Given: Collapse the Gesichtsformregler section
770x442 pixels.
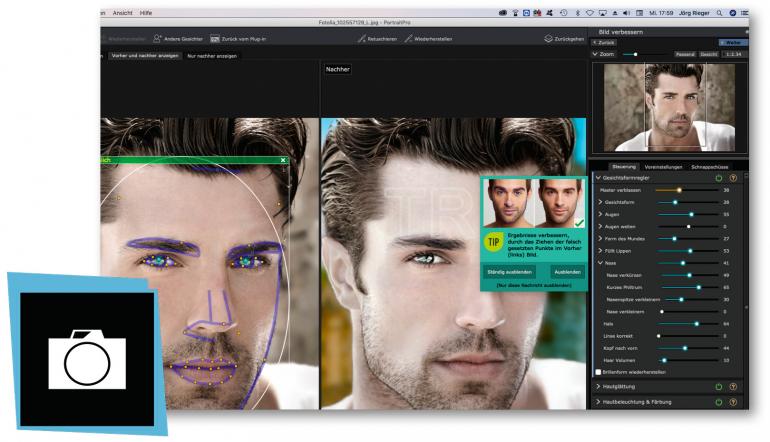Looking at the screenshot, I should 598,178.
